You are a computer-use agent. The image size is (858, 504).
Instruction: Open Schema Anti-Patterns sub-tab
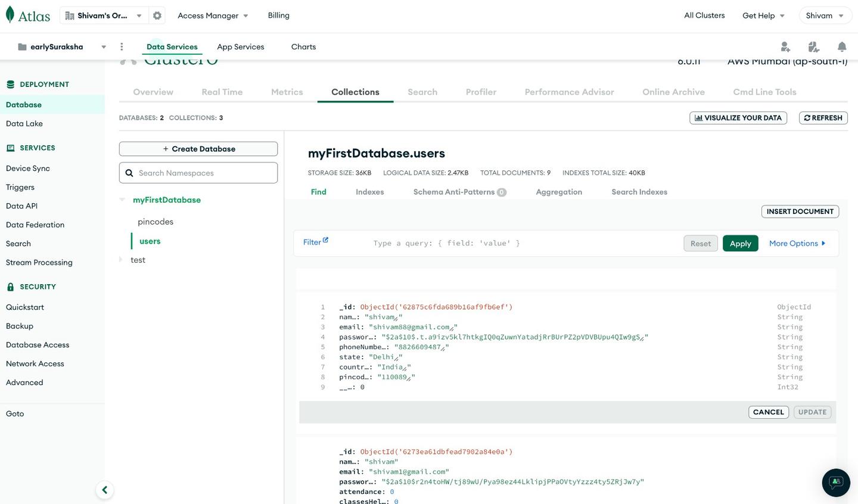(x=460, y=192)
